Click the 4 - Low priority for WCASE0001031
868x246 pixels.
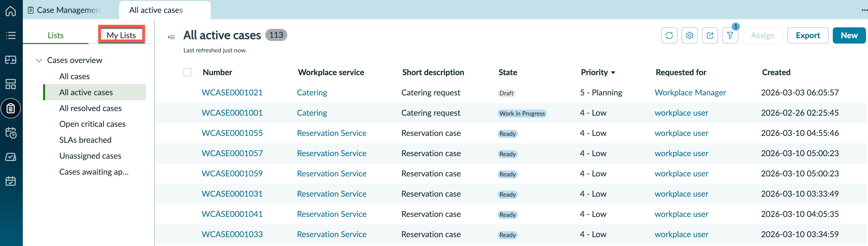point(593,194)
